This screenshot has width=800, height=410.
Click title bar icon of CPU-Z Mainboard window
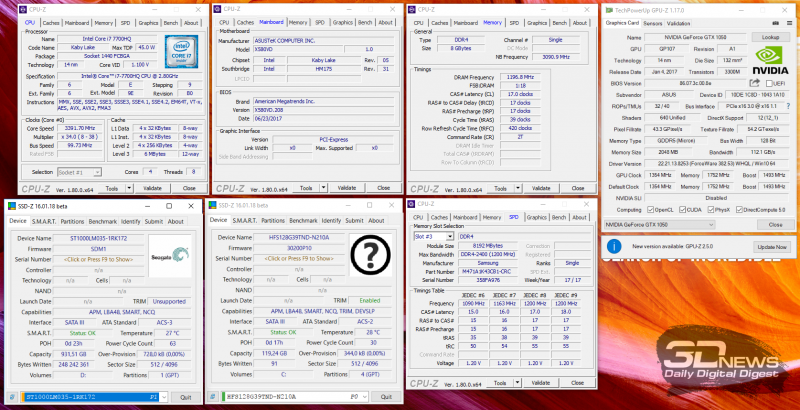coord(217,9)
